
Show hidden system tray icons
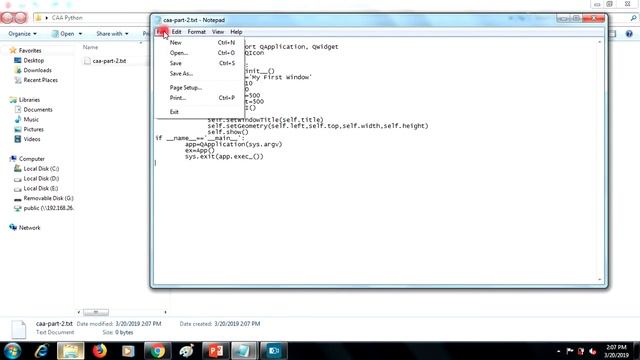pos(558,351)
